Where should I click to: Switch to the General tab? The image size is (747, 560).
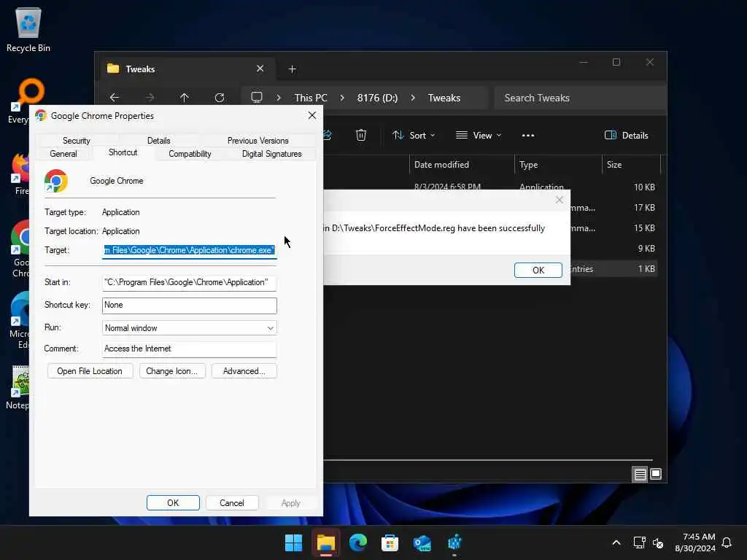63,154
